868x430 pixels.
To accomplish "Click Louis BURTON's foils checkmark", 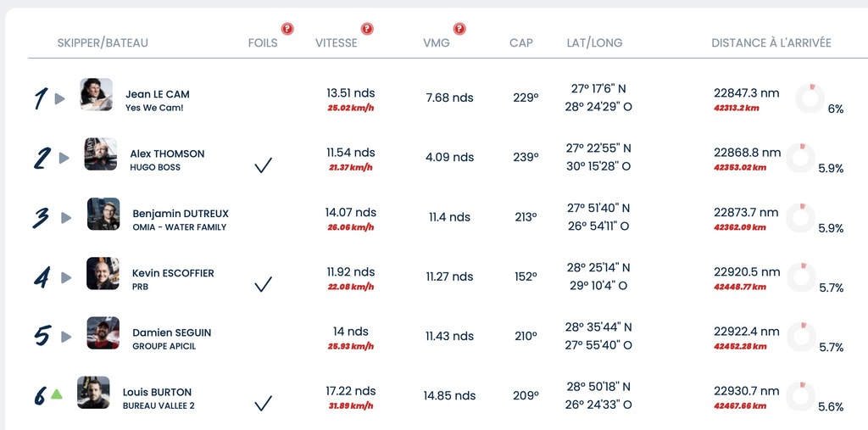I will pos(263,404).
